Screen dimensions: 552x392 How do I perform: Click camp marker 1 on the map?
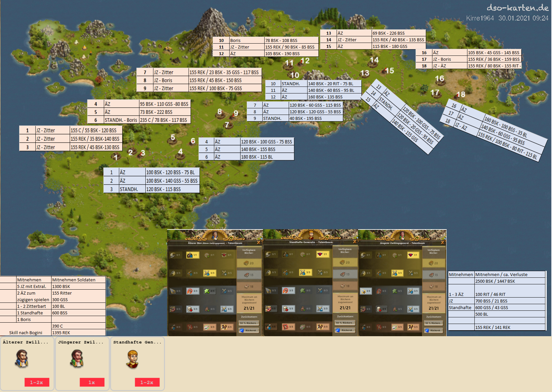coord(116,157)
